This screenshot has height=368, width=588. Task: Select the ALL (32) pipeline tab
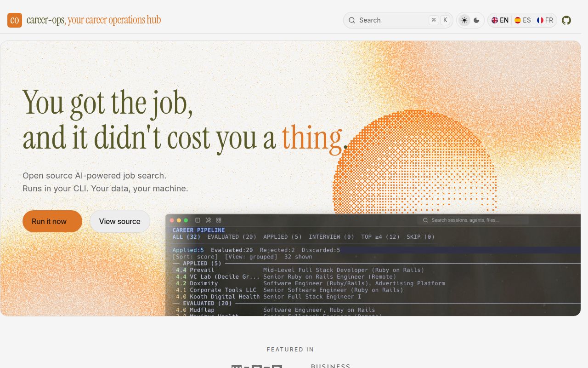coord(187,237)
